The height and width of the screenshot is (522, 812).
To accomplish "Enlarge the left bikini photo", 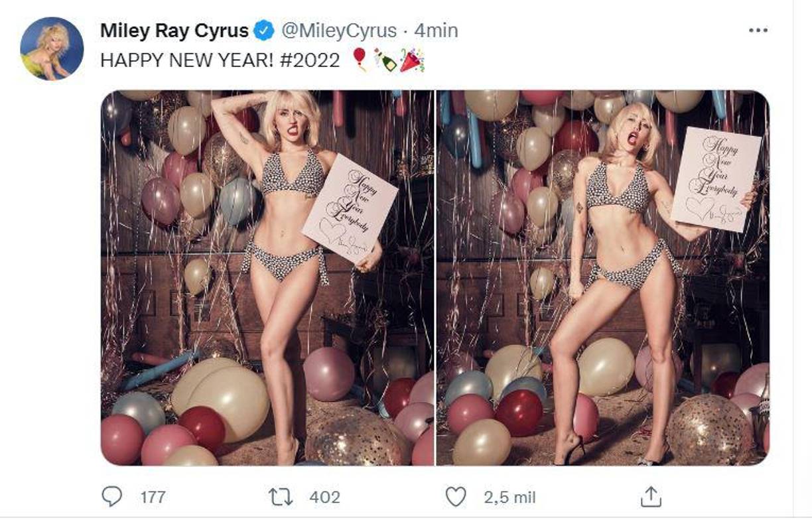I will [x=265, y=279].
